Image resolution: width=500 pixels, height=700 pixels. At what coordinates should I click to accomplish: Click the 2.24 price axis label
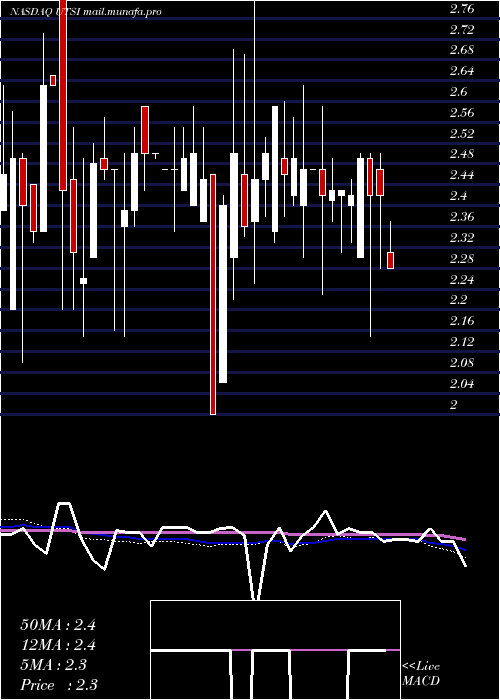tap(462, 279)
